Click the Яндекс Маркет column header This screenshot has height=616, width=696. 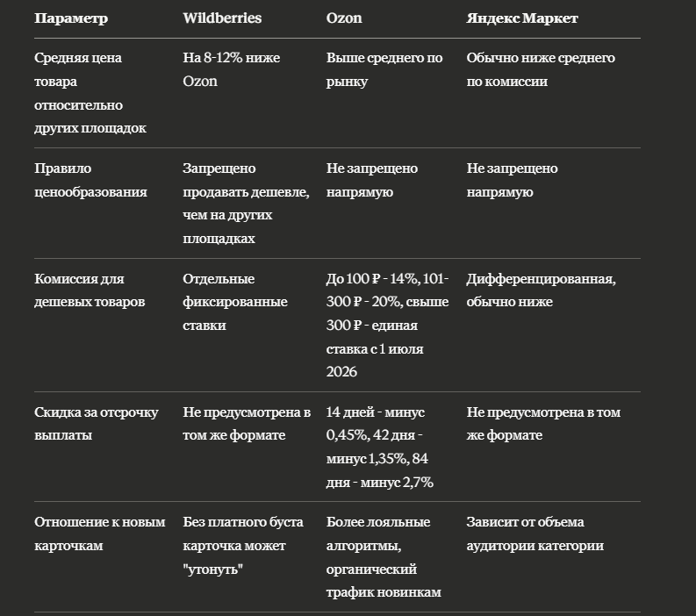tap(522, 18)
